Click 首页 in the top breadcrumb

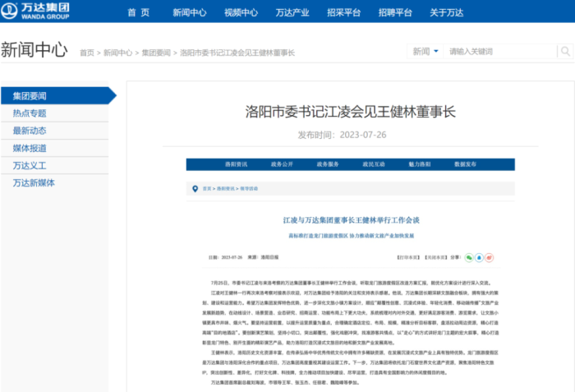(x=87, y=53)
